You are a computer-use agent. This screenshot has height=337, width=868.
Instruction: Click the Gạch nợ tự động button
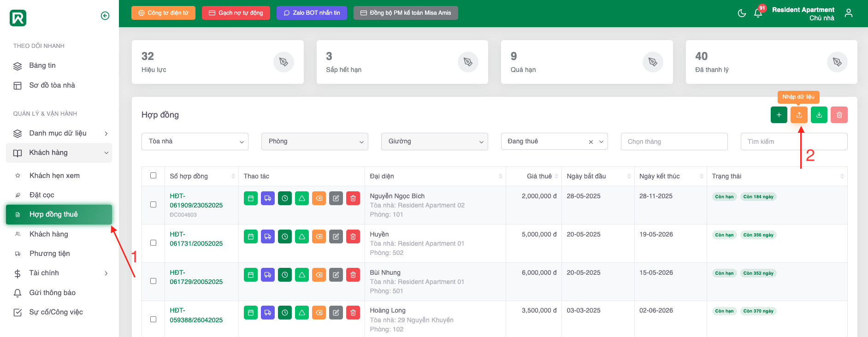(236, 13)
